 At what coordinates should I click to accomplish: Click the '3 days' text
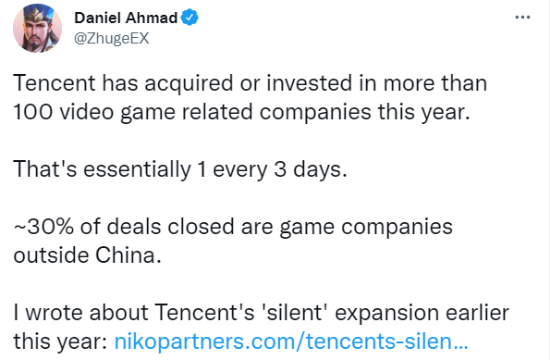[309, 170]
